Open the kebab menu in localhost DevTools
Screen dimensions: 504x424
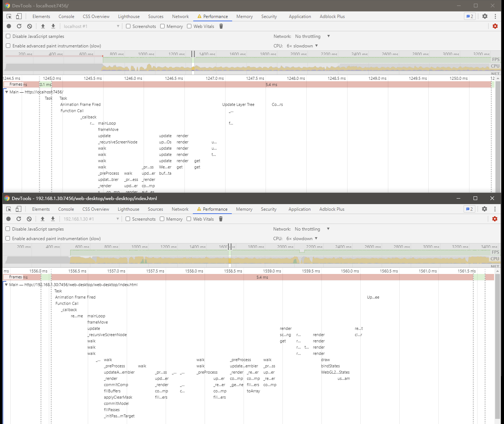pos(495,16)
